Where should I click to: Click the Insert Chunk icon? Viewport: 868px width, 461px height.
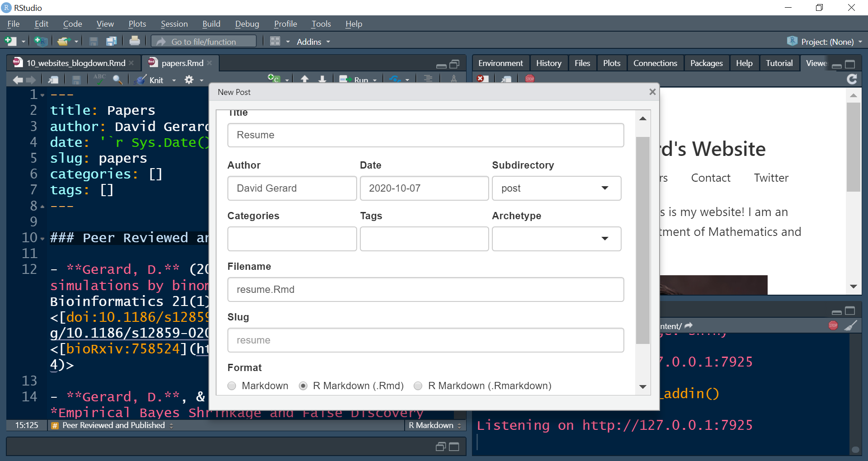pyautogui.click(x=274, y=79)
